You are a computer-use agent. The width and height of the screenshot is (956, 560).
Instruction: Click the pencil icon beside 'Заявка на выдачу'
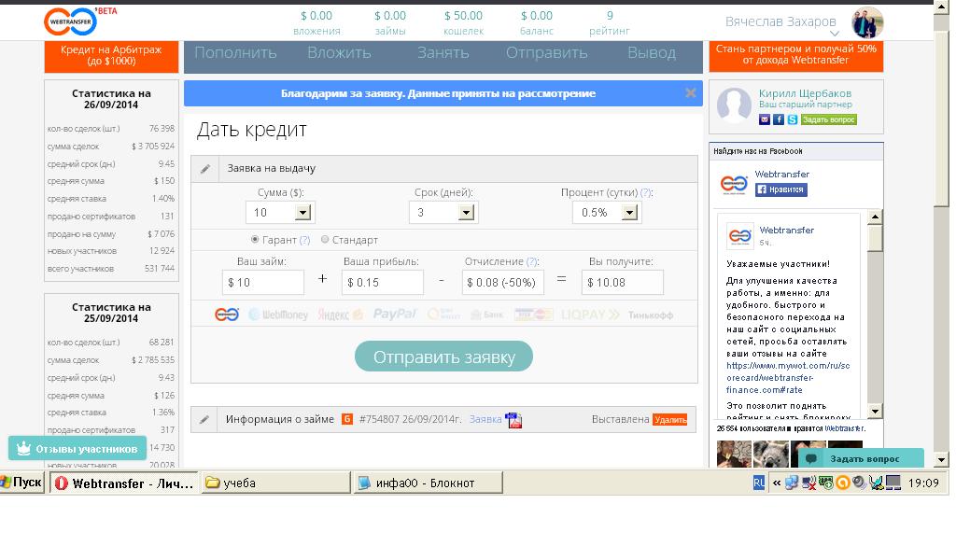tap(205, 169)
